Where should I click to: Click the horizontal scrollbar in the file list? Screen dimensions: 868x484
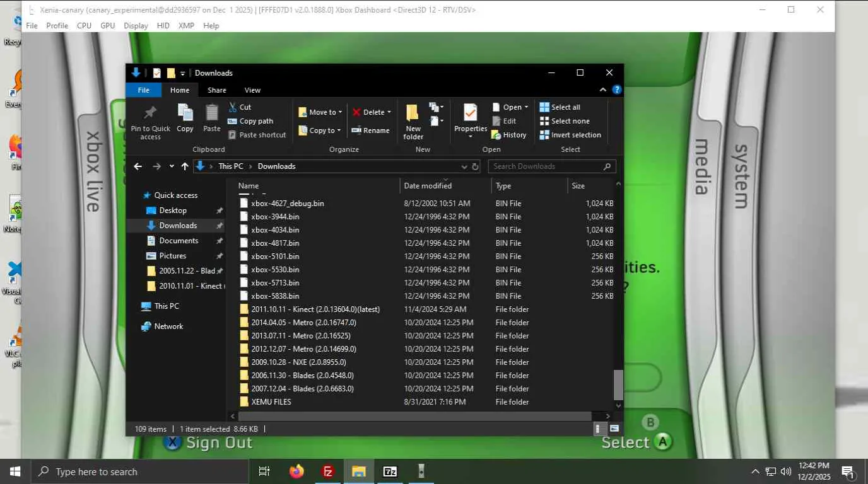[x=414, y=416]
